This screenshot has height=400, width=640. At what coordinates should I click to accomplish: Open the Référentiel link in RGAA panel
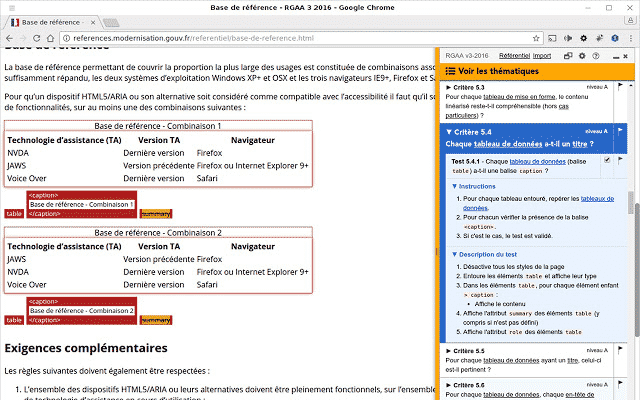tap(514, 56)
